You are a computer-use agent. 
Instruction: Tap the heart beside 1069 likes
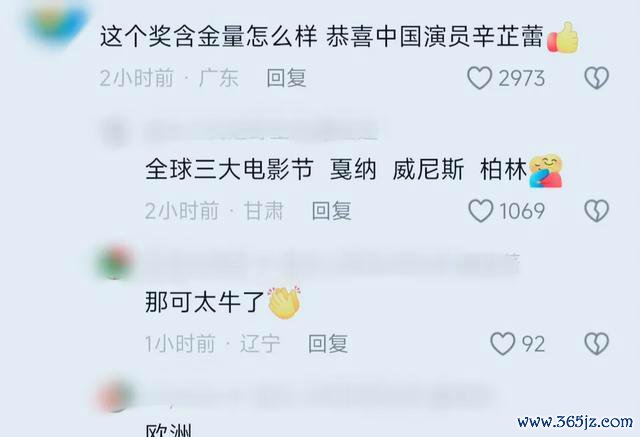pyautogui.click(x=480, y=211)
